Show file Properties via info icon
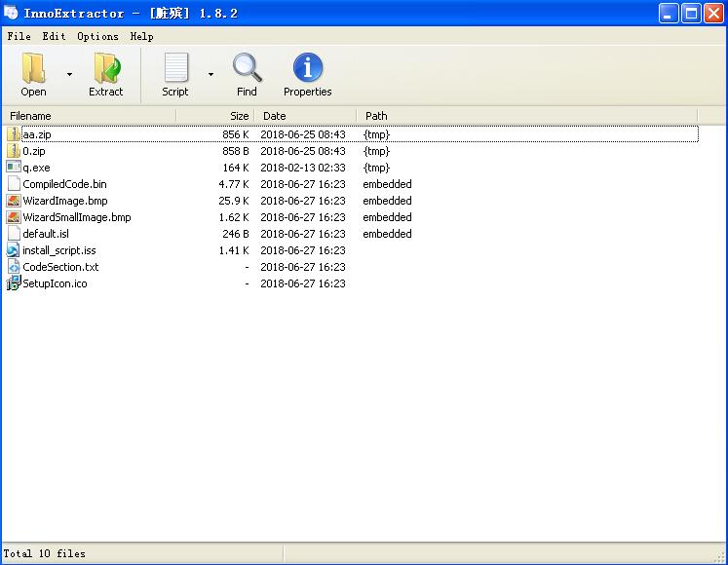Image resolution: width=728 pixels, height=565 pixels. 307,68
